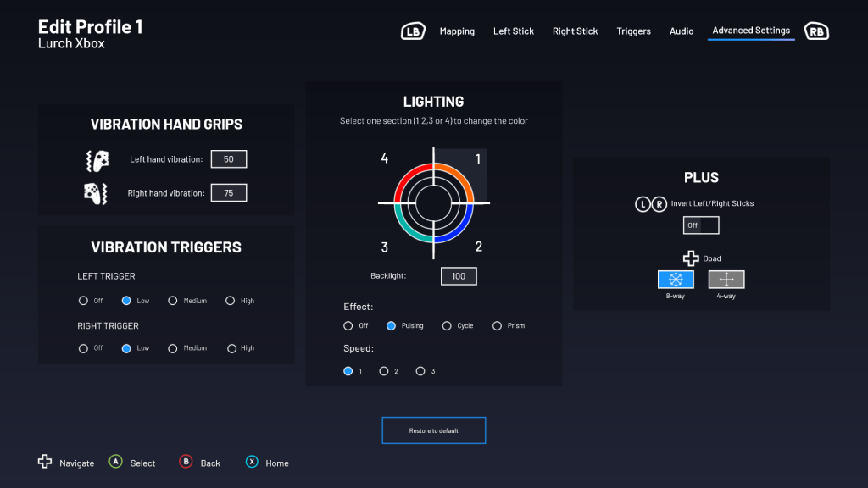Click the left hand vibration controller icon

tap(97, 159)
